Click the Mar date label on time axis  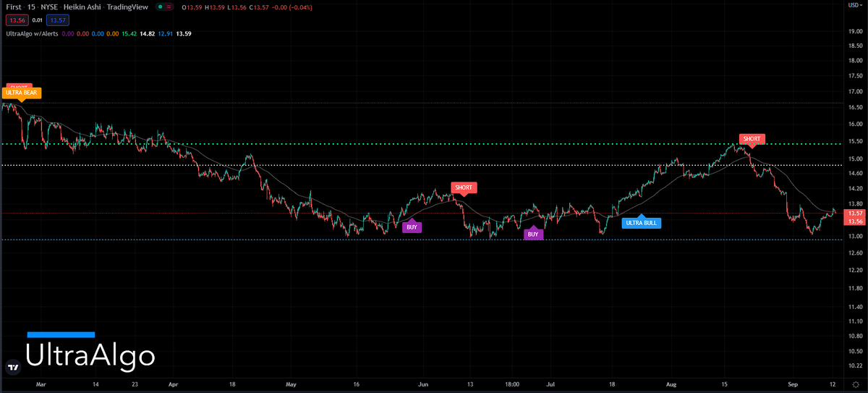[41, 385]
